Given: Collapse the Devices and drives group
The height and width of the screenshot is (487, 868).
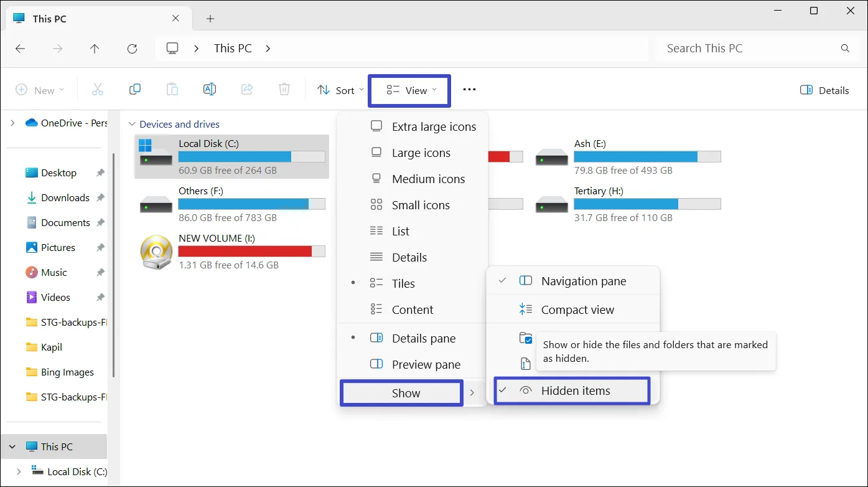Looking at the screenshot, I should (x=131, y=125).
